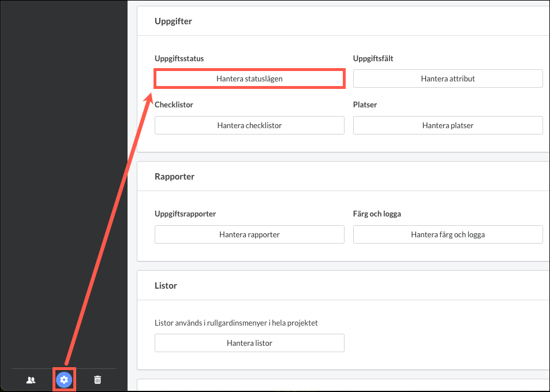Click the Rapporter section heading
The image size is (550, 392).
174,177
